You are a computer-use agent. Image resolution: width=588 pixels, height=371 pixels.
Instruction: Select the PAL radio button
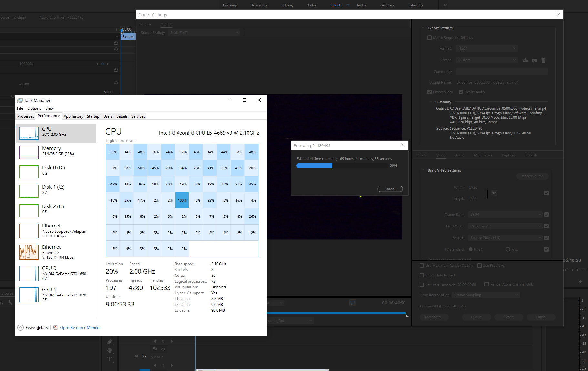508,249
